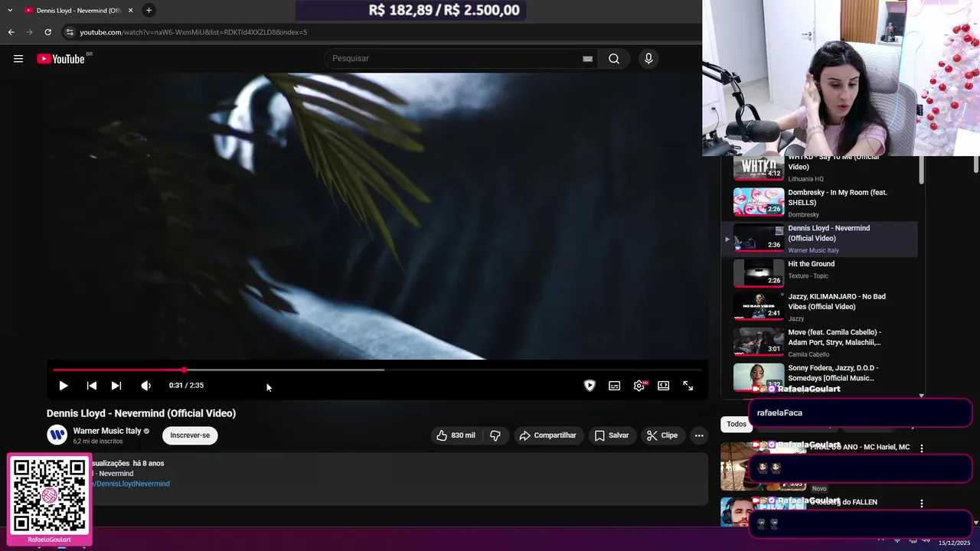Click the RafaelaGoulart QR code overlay

(x=50, y=499)
